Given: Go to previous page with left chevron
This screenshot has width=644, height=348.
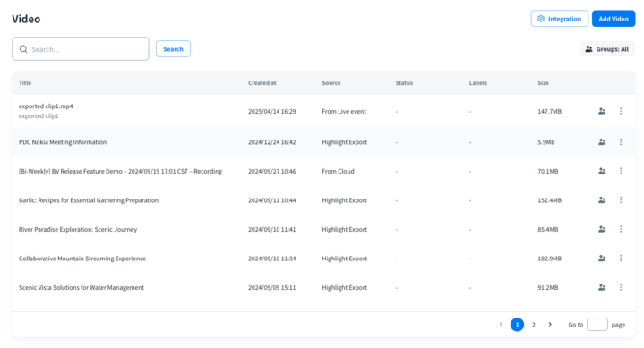Looking at the screenshot, I should coord(501,325).
